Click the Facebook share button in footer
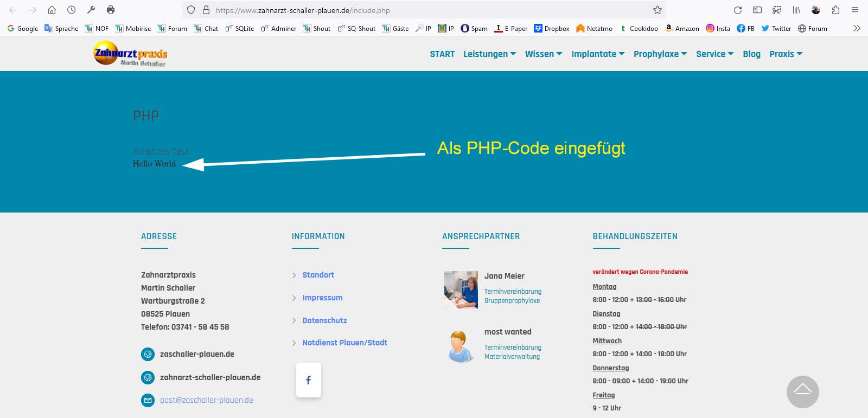Screen dimensions: 868x418 pyautogui.click(x=308, y=380)
